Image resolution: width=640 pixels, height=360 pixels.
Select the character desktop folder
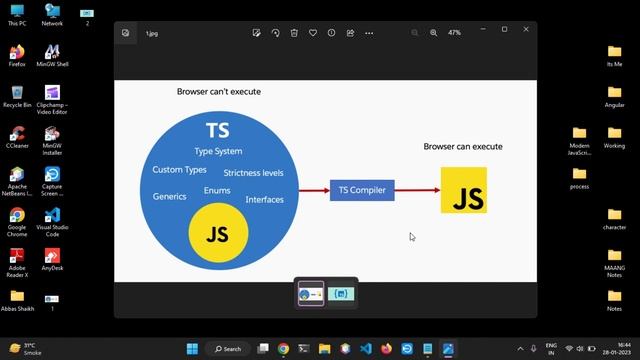click(x=614, y=219)
